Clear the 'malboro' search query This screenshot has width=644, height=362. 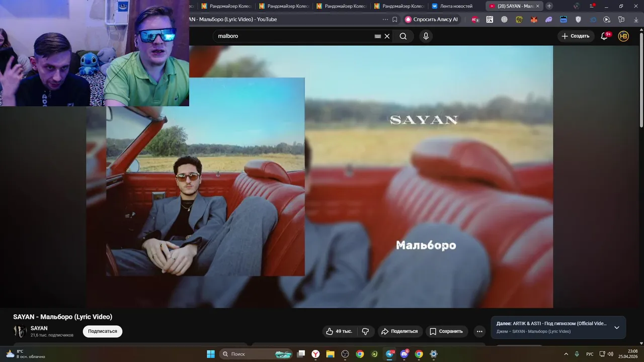pos(387,36)
